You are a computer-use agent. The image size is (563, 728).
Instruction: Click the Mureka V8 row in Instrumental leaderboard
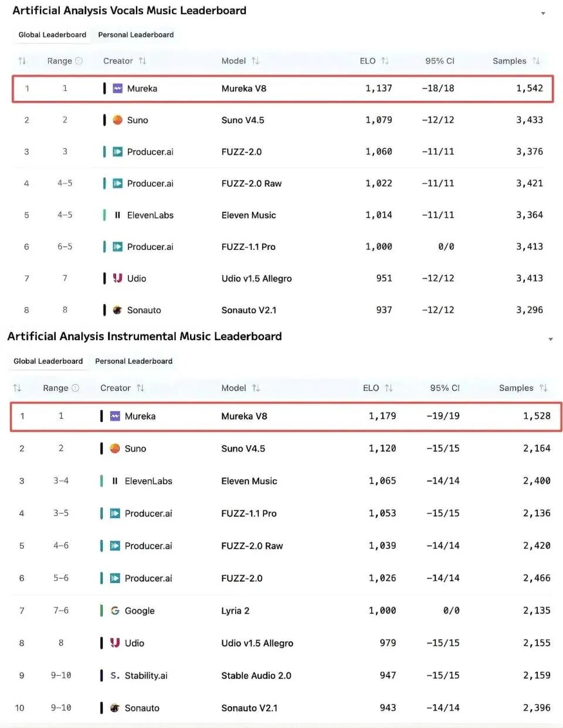pyautogui.click(x=286, y=417)
